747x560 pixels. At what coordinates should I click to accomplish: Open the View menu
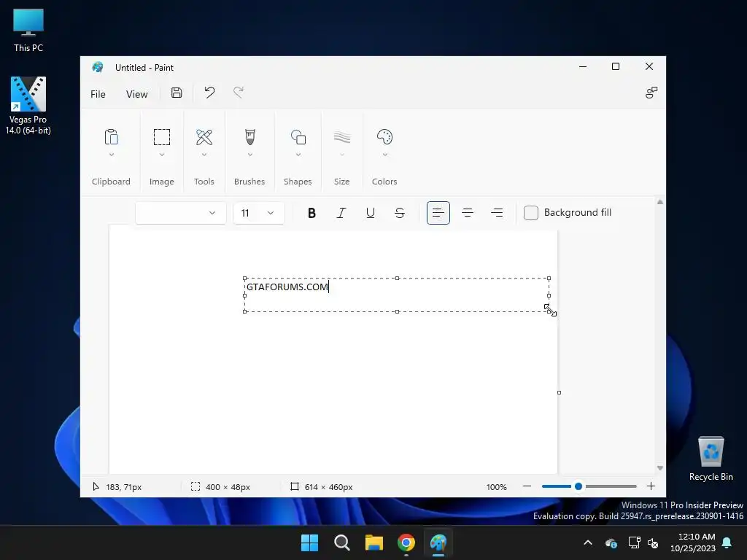136,94
